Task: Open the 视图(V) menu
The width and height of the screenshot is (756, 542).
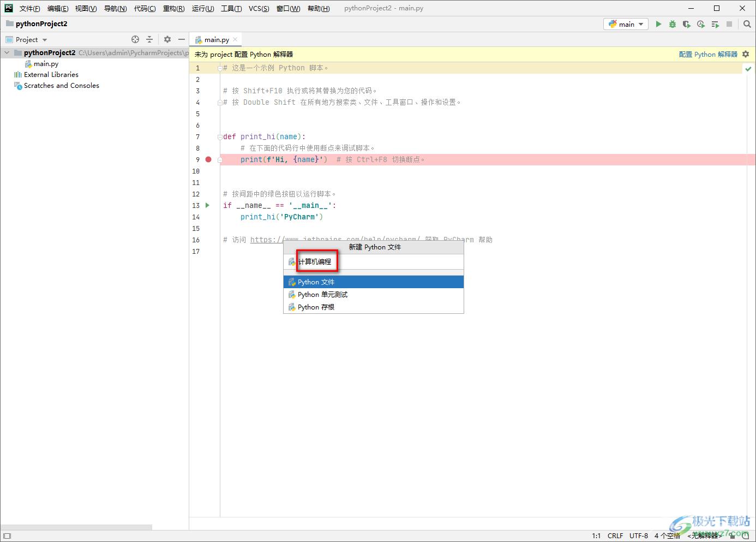Action: [86, 8]
